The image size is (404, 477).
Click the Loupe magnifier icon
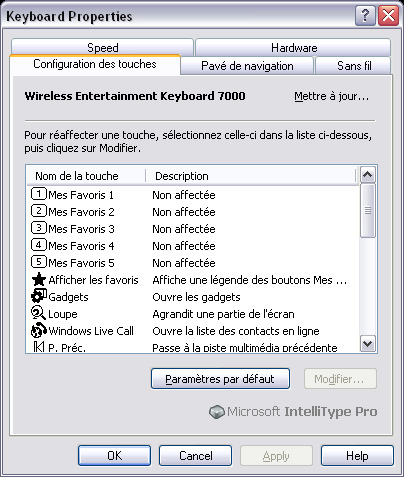(38, 313)
